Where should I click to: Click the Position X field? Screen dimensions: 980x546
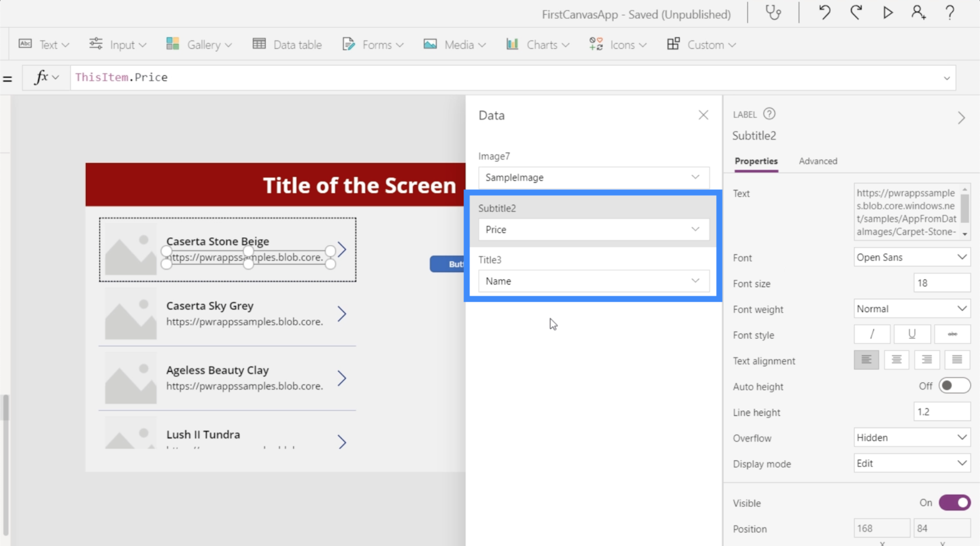tap(882, 528)
